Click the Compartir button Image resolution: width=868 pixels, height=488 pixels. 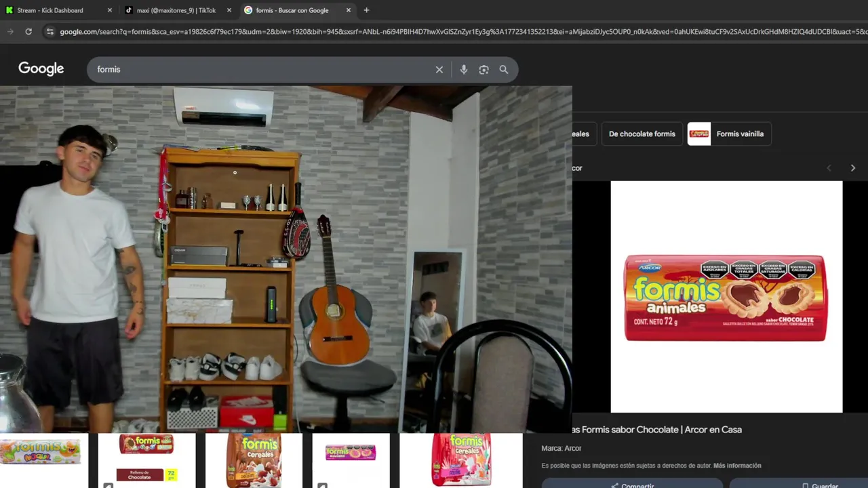(x=632, y=484)
